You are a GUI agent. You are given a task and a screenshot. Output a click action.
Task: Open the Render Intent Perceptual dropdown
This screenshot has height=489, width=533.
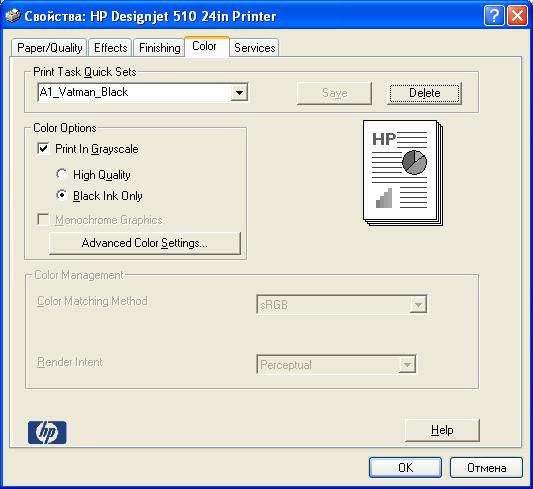(x=336, y=364)
